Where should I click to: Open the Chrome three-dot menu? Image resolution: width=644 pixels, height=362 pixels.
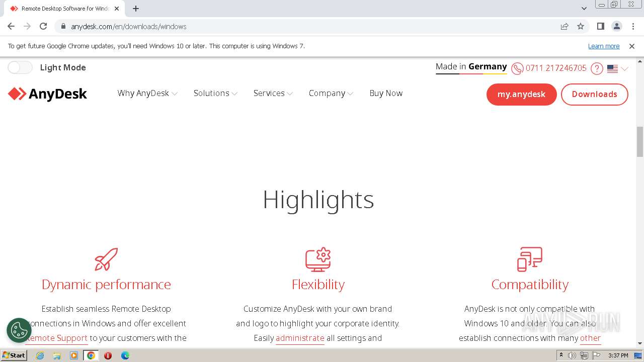tap(633, 26)
